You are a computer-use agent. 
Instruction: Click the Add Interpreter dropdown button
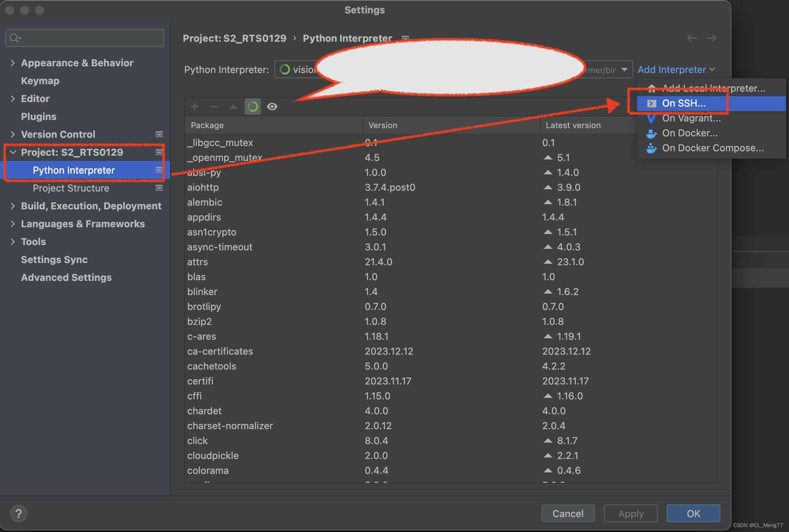(677, 69)
